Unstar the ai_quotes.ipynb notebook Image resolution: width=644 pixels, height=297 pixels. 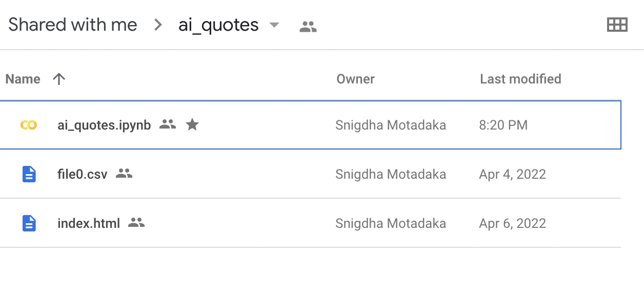click(x=192, y=124)
